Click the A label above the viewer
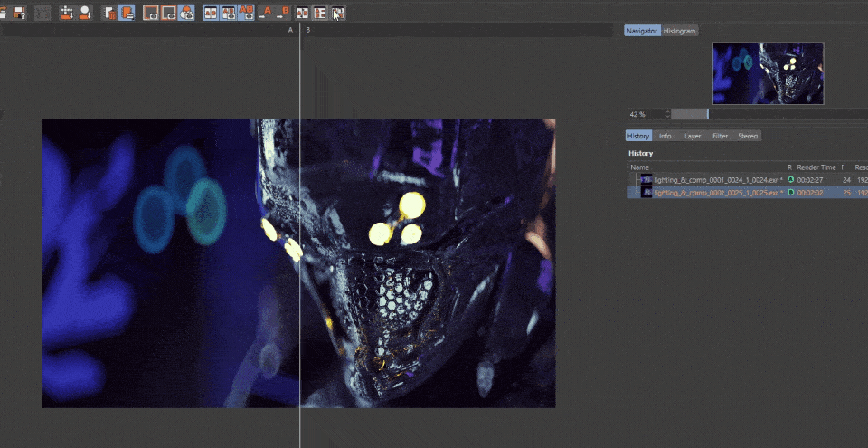The image size is (868, 448). pyautogui.click(x=290, y=30)
